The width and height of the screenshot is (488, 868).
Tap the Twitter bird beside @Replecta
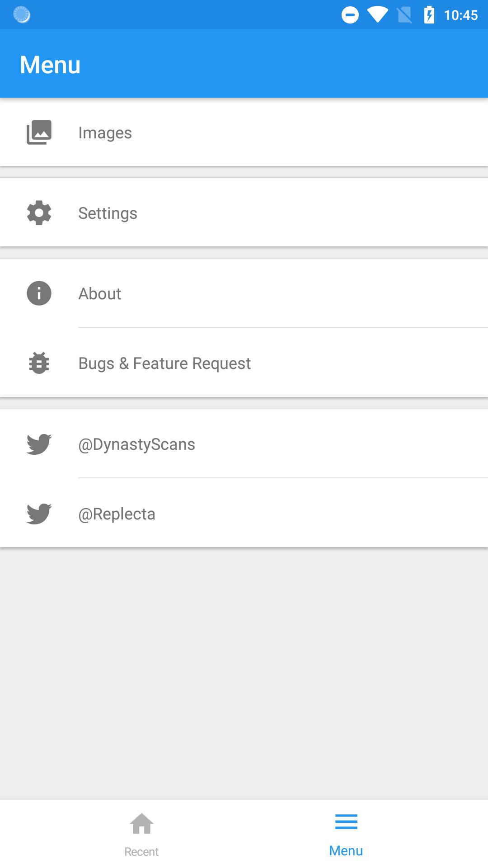tap(39, 514)
